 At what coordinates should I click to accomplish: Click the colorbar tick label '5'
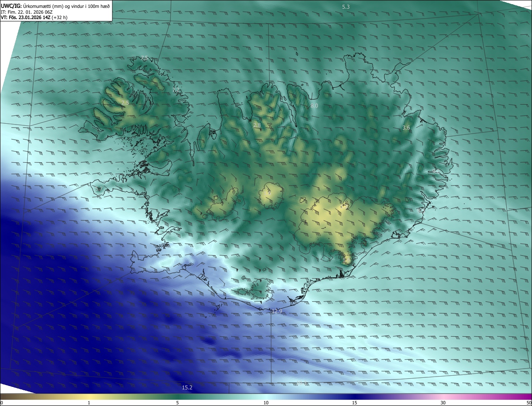tap(177, 403)
